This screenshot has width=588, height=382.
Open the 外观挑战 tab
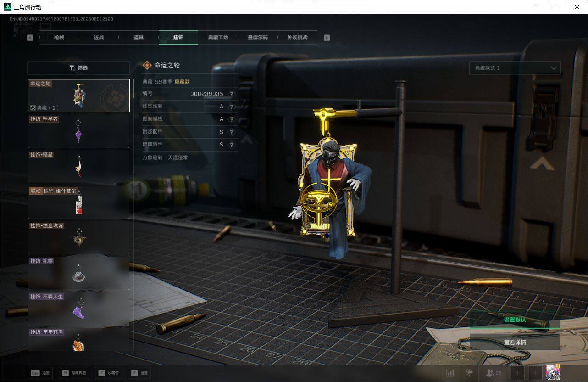pyautogui.click(x=297, y=38)
